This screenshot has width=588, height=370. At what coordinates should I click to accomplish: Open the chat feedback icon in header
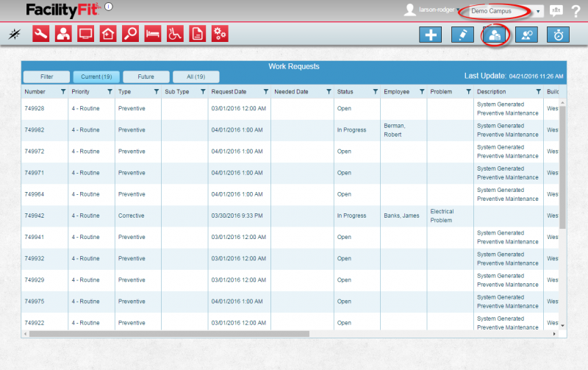coord(556,10)
